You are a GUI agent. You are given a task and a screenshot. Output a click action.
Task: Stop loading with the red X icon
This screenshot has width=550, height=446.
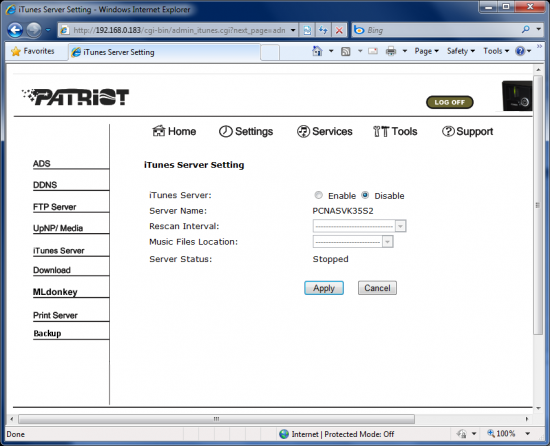coord(339,30)
